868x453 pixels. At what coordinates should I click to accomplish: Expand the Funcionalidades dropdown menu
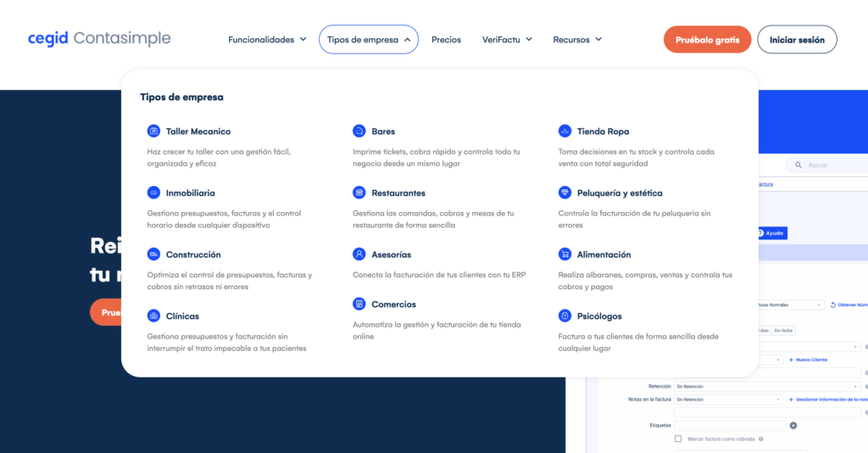pos(267,40)
